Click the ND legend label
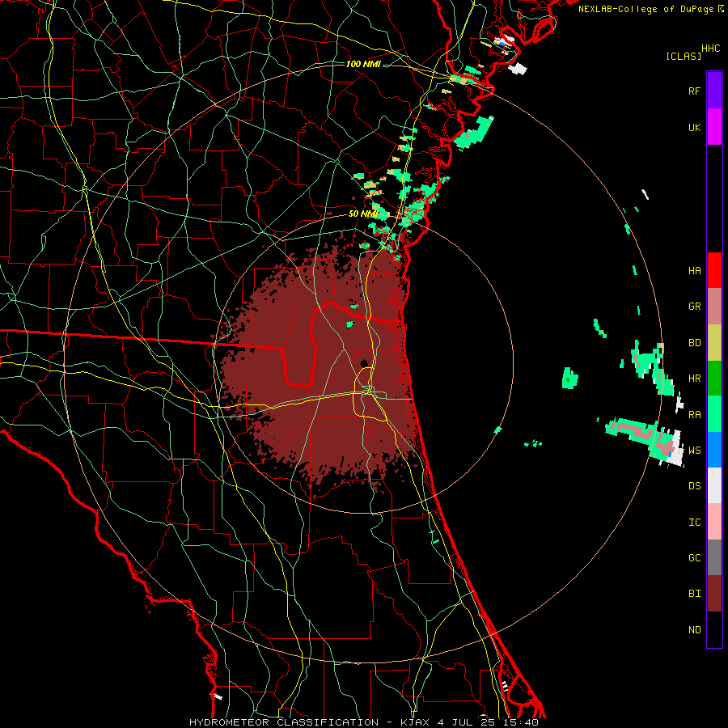The width and height of the screenshot is (728, 728). [694, 629]
